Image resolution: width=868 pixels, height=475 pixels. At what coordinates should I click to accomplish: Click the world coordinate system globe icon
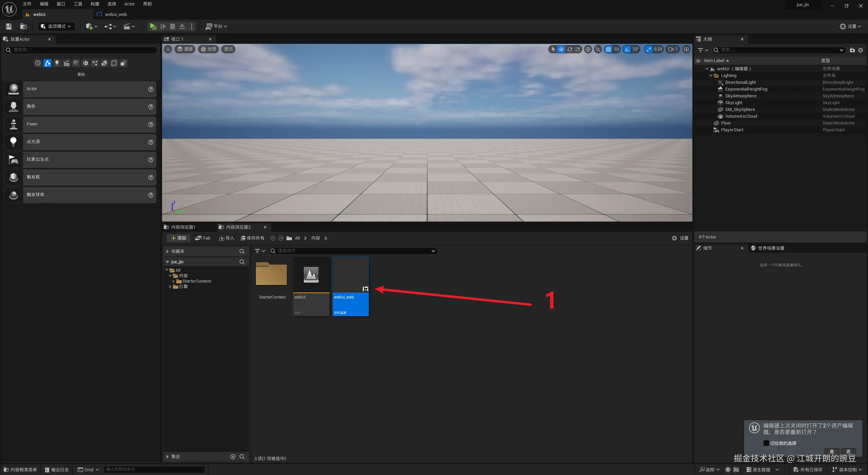[588, 49]
